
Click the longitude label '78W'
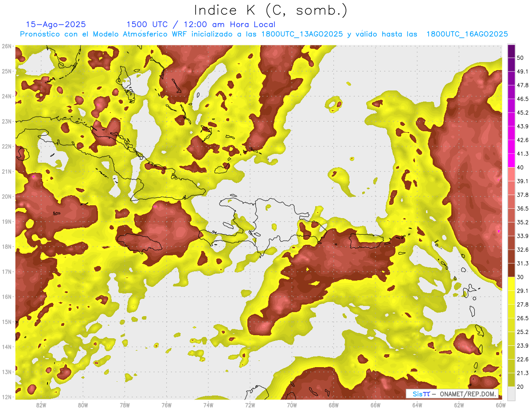click(x=125, y=405)
